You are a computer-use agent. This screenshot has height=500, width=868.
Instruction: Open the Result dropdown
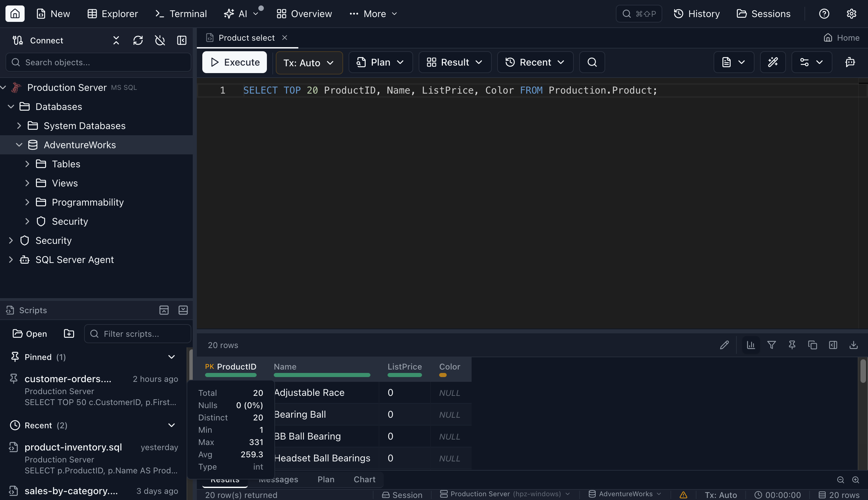pyautogui.click(x=455, y=62)
